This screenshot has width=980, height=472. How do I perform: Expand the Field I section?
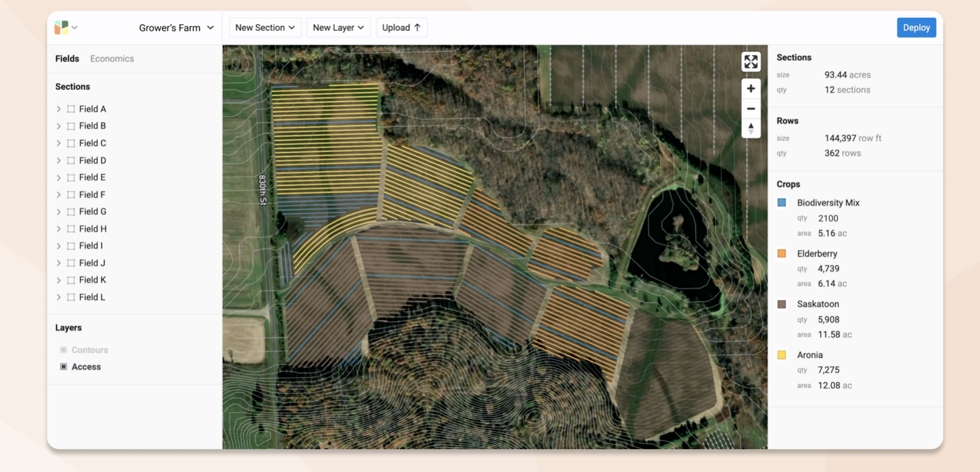[x=59, y=246]
